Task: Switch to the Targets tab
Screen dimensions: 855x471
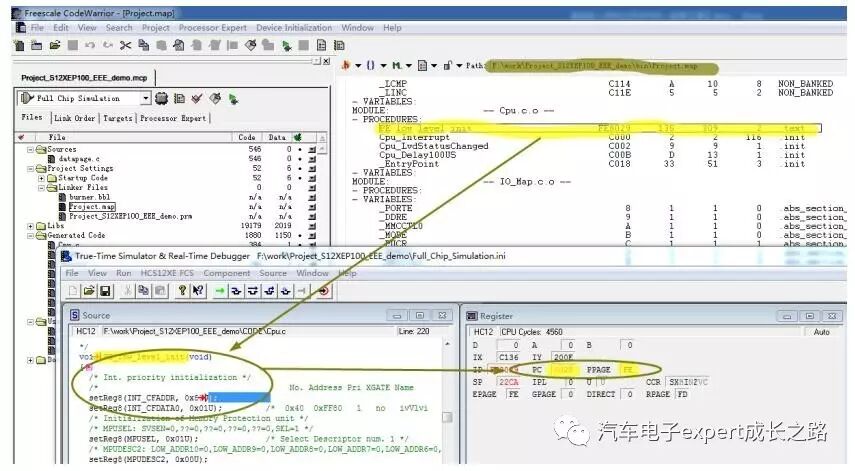Action: pos(118,118)
